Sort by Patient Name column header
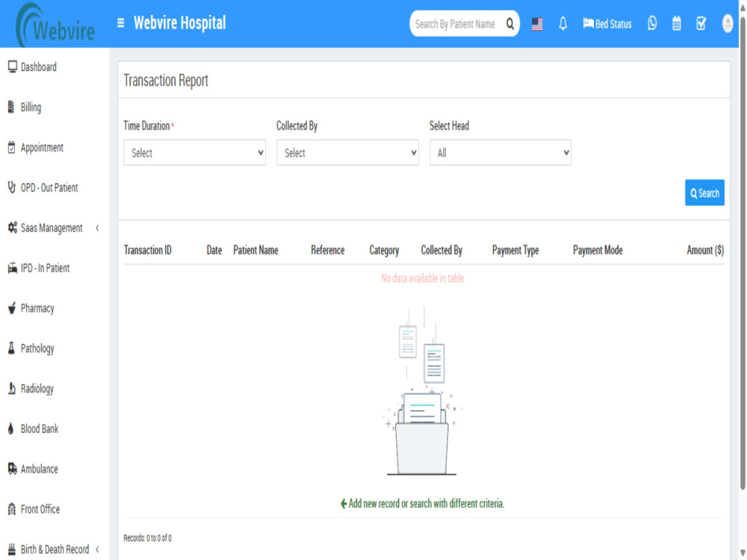Image resolution: width=747 pixels, height=560 pixels. pyautogui.click(x=255, y=250)
